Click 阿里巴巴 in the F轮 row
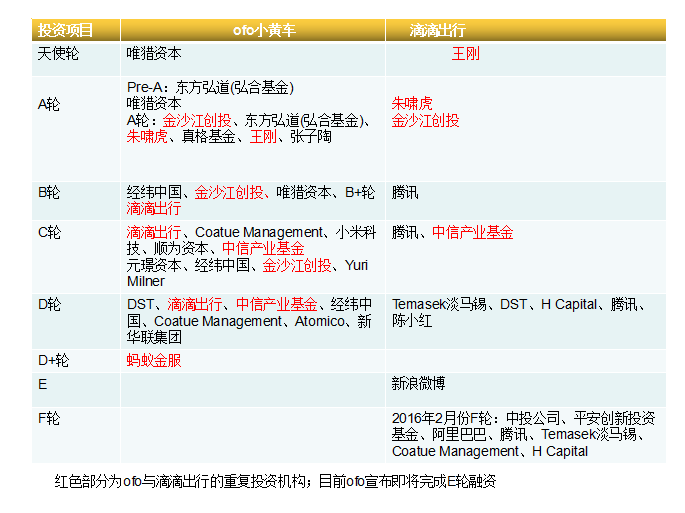 coord(459,434)
